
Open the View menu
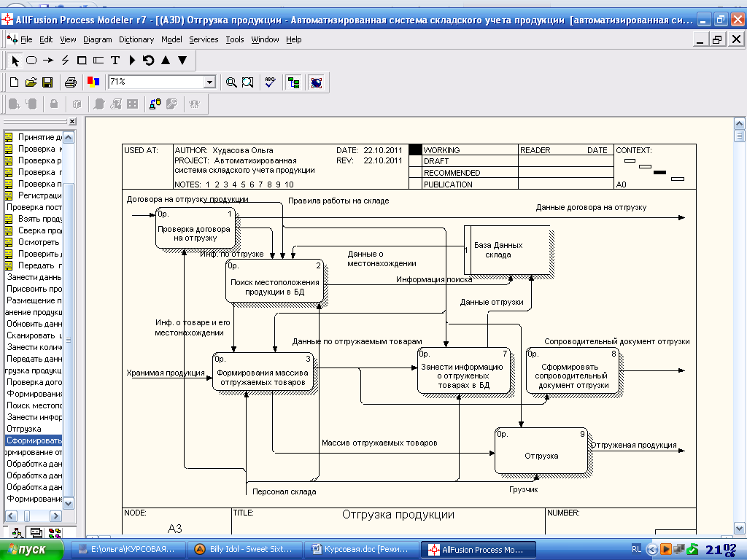click(68, 39)
